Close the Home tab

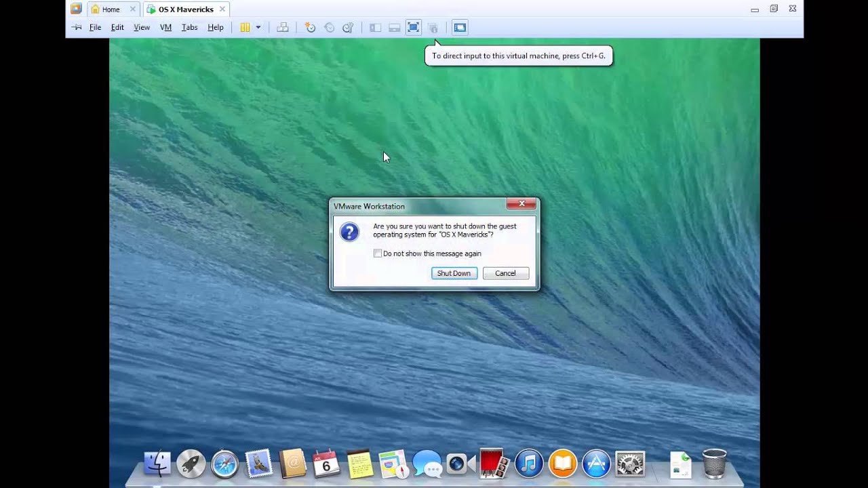click(132, 9)
